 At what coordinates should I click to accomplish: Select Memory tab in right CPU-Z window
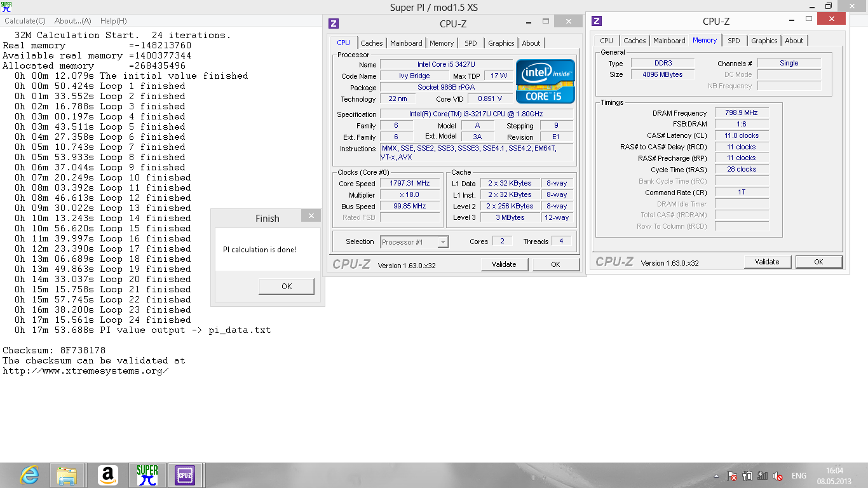705,40
